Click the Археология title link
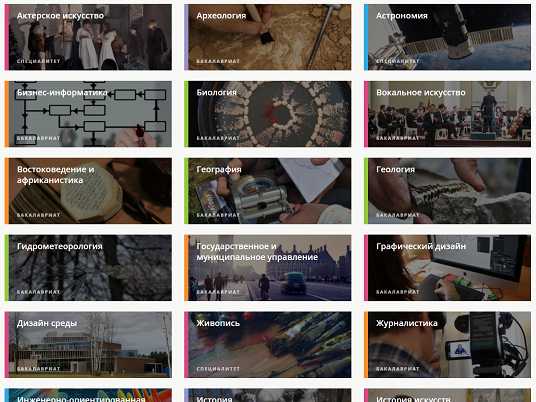This screenshot has width=536, height=402. (x=221, y=16)
